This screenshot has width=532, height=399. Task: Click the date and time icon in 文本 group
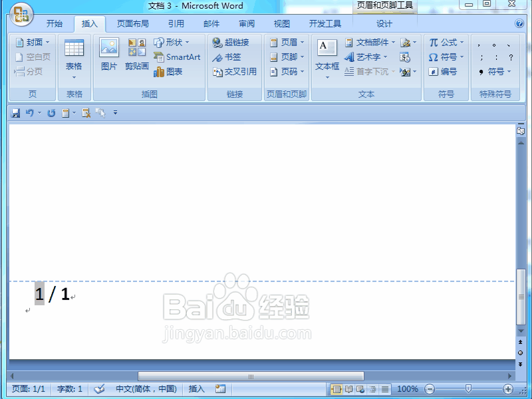pyautogui.click(x=405, y=57)
